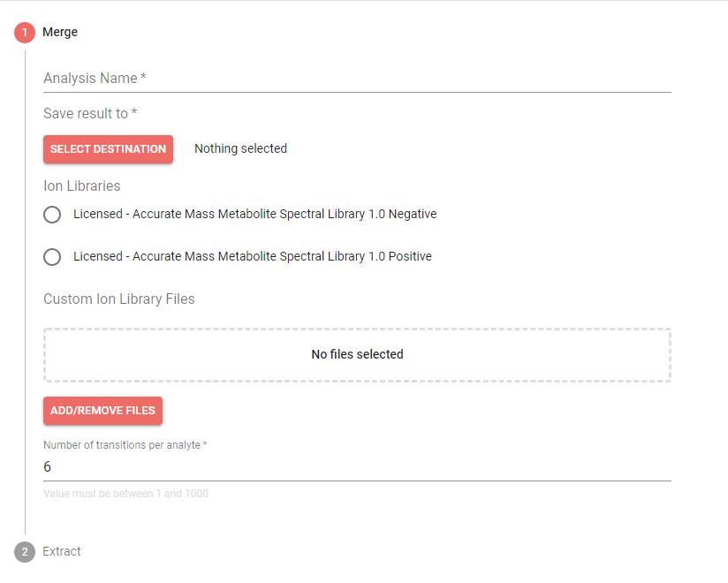The image size is (728, 583).
Task: Click the Negative library label text
Action: 254,214
